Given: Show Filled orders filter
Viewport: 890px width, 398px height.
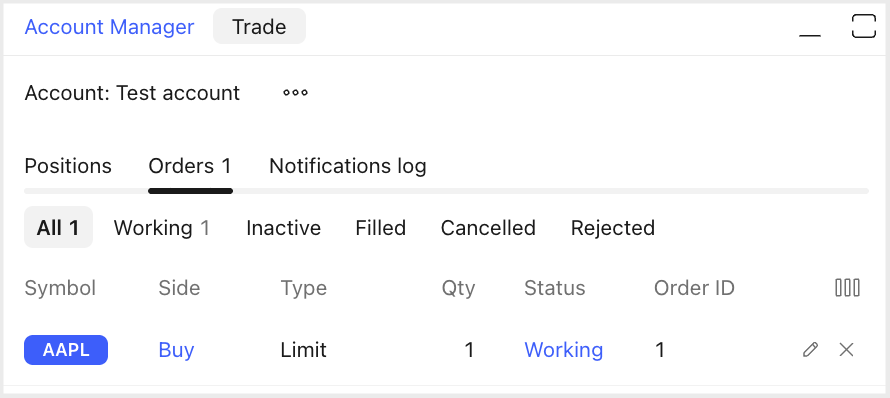Looking at the screenshot, I should click(380, 228).
